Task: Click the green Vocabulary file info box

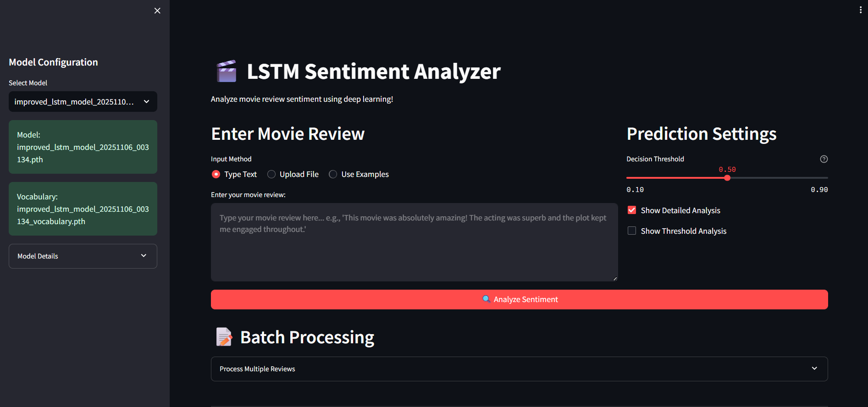Action: click(x=83, y=209)
